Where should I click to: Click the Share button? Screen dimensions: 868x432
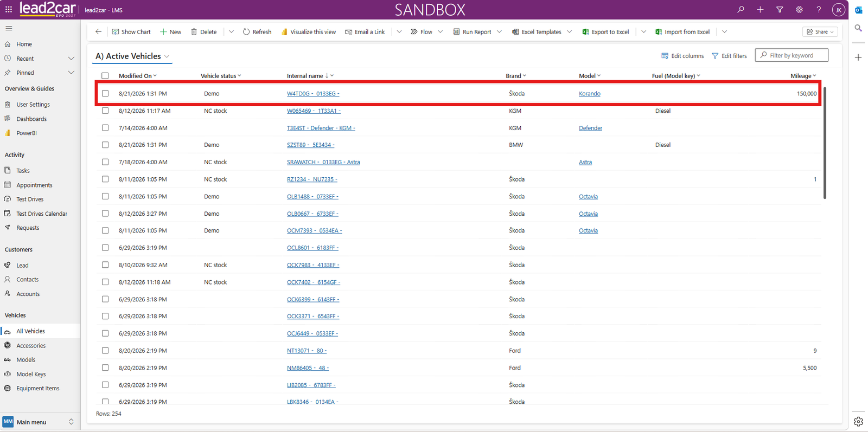click(x=820, y=32)
